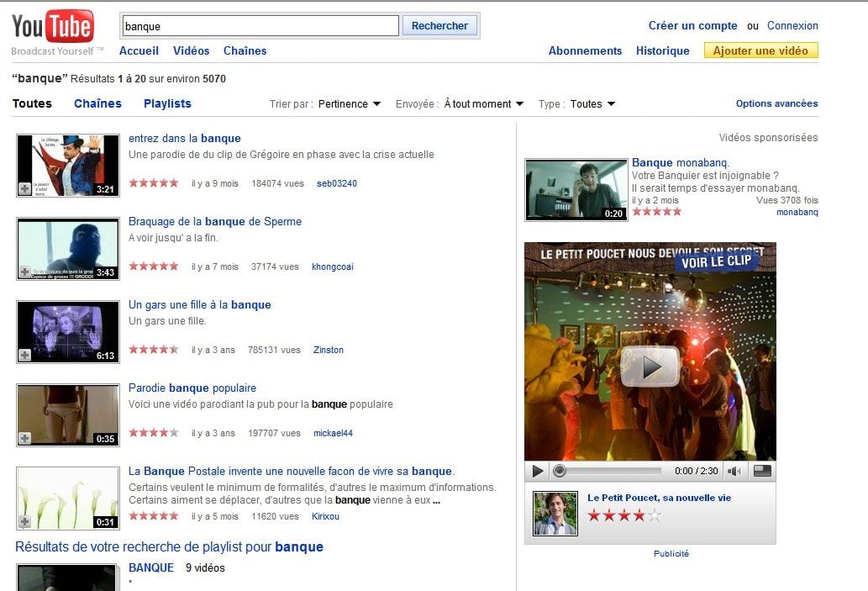Click the small play button in player controls
Screen dimensions: 868x591
(x=538, y=472)
